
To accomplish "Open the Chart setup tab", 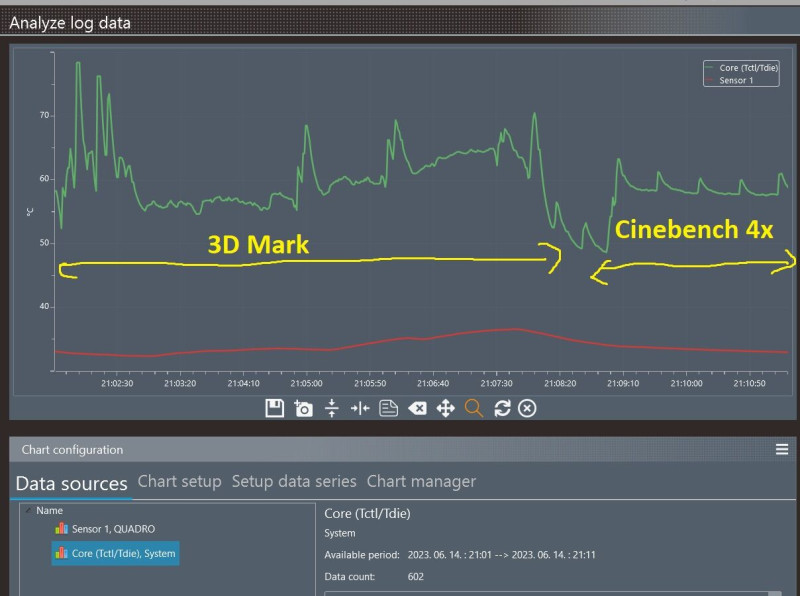I will click(180, 481).
